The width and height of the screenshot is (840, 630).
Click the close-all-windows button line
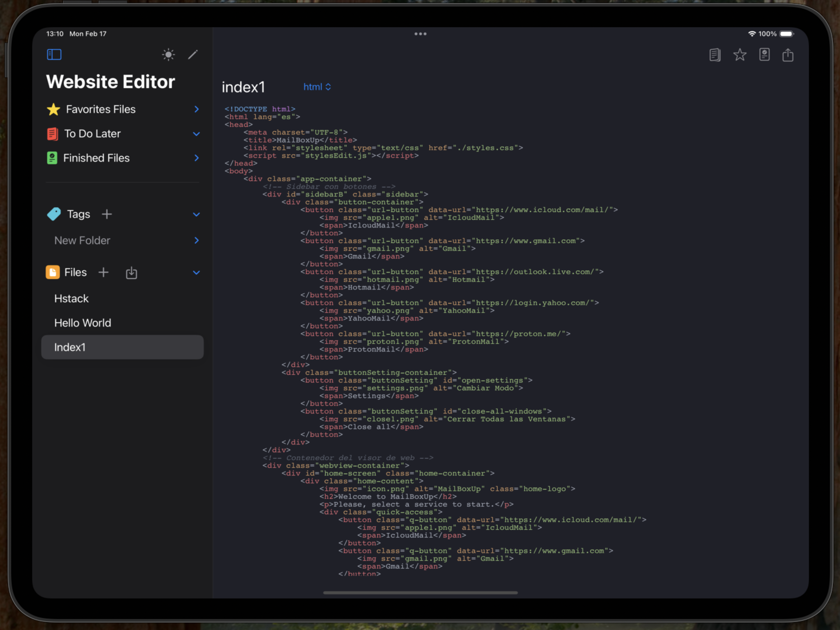point(426,412)
